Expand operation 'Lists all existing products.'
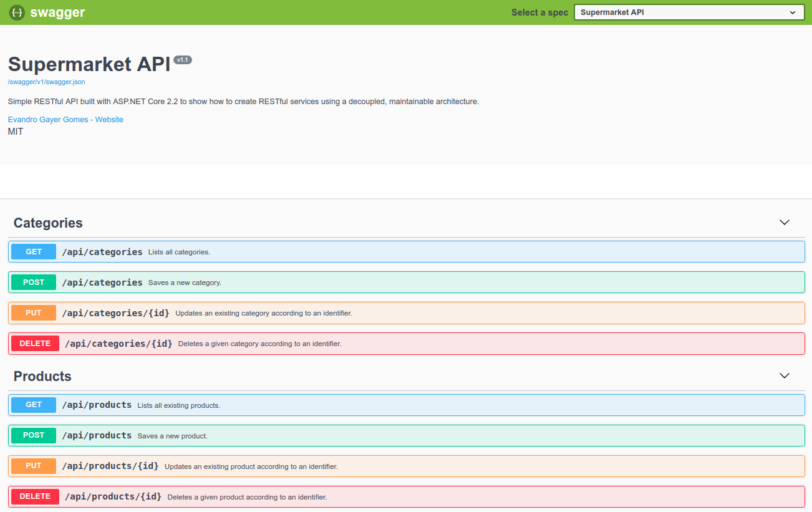Image resolution: width=812 pixels, height=512 pixels. (407, 405)
